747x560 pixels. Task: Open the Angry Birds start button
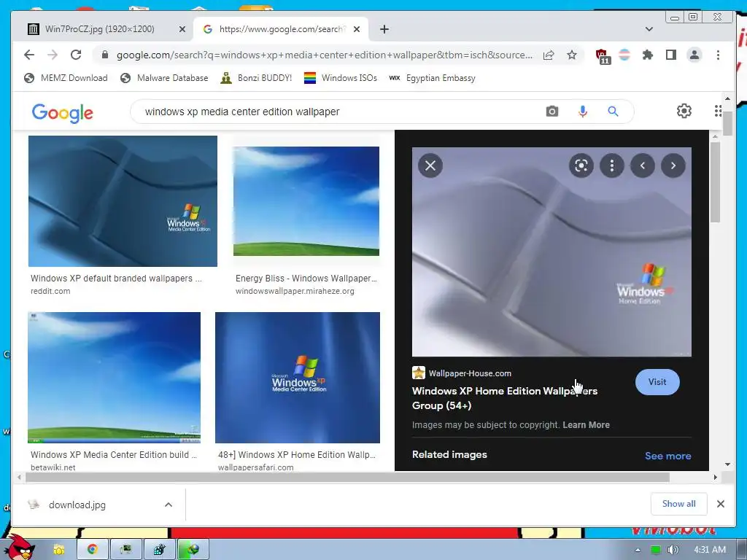tap(18, 548)
